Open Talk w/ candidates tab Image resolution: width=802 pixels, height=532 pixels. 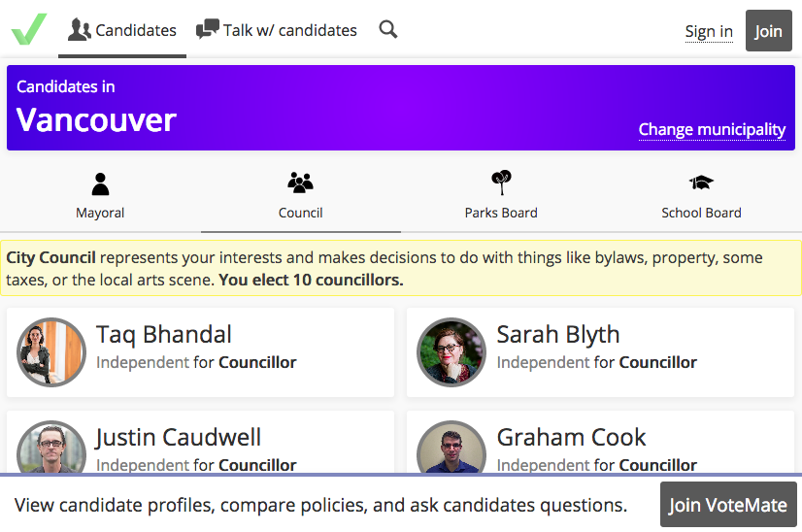click(x=277, y=30)
